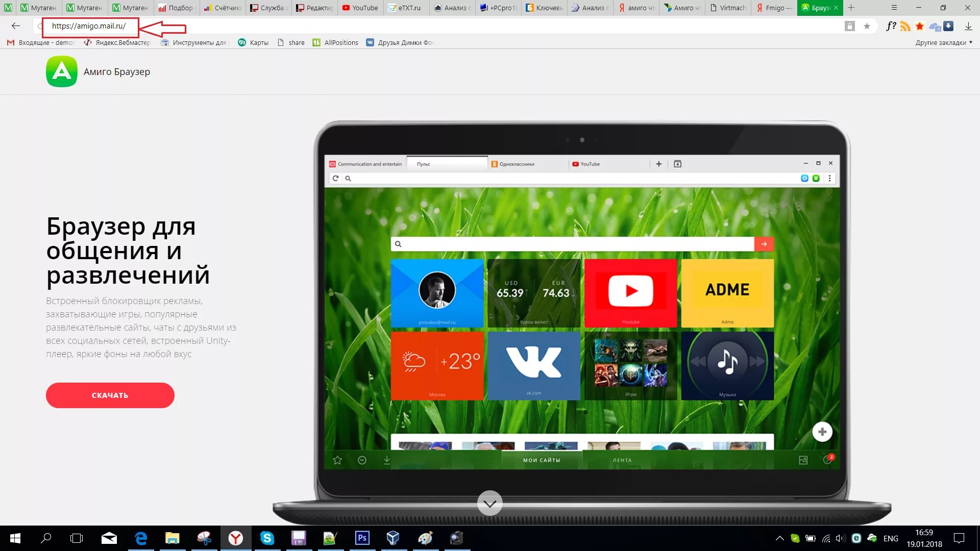Image resolution: width=980 pixels, height=551 pixels.
Task: Switch to the Подбор tab
Action: 176,8
